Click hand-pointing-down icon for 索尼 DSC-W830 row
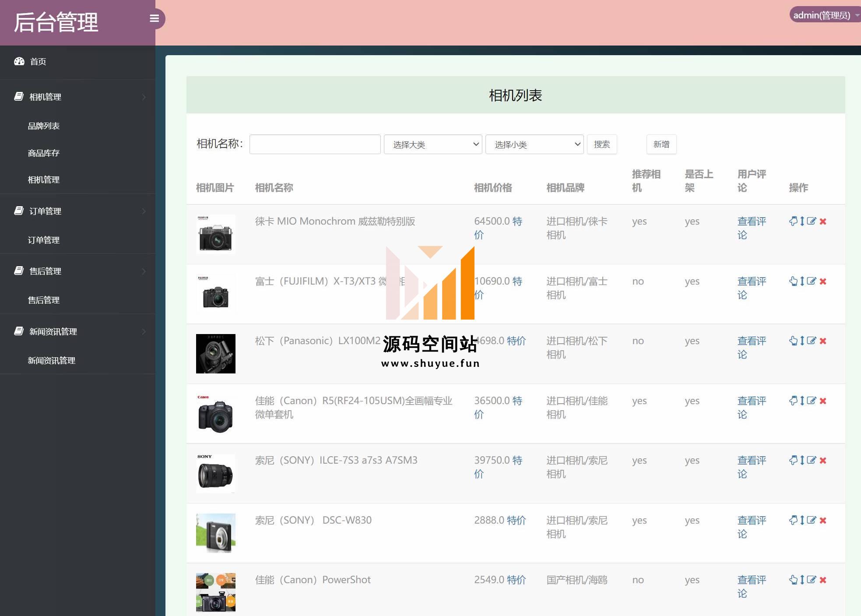The width and height of the screenshot is (861, 616). coord(793,520)
